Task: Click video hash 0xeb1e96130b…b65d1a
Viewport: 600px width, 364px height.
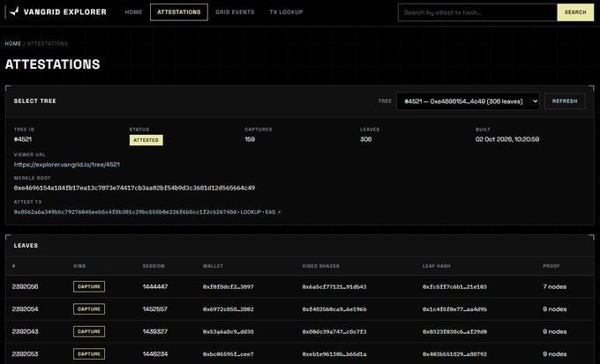Action: 334,354
